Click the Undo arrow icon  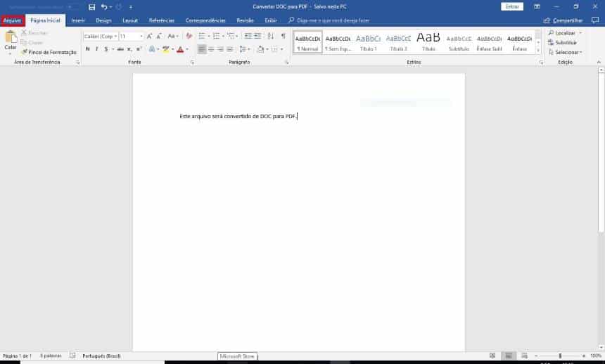pos(104,7)
